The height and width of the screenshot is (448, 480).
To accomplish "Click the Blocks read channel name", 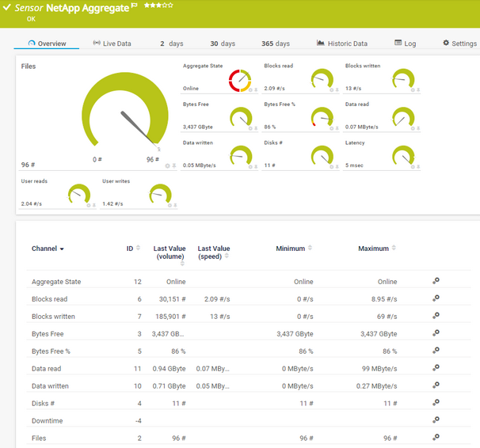I will point(50,299).
